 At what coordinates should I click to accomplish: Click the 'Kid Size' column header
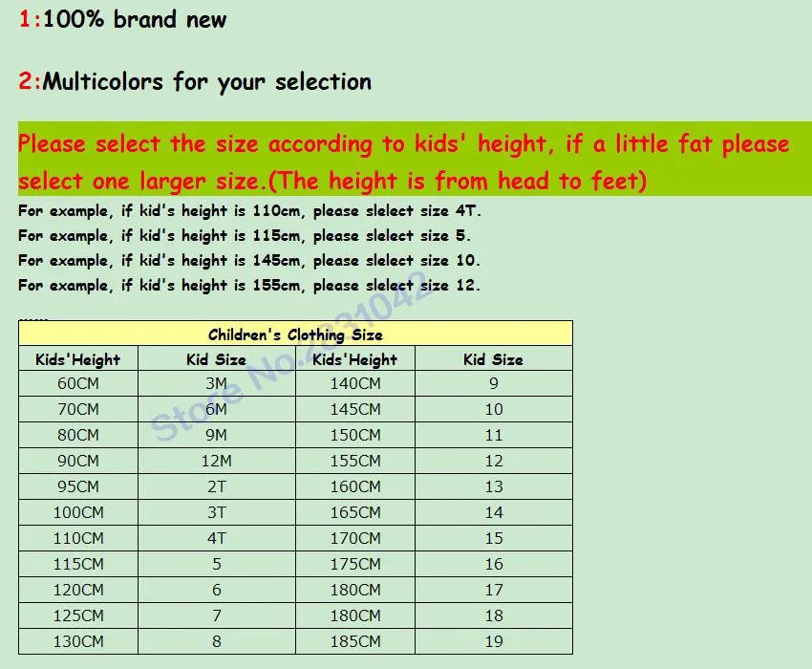[x=216, y=359]
